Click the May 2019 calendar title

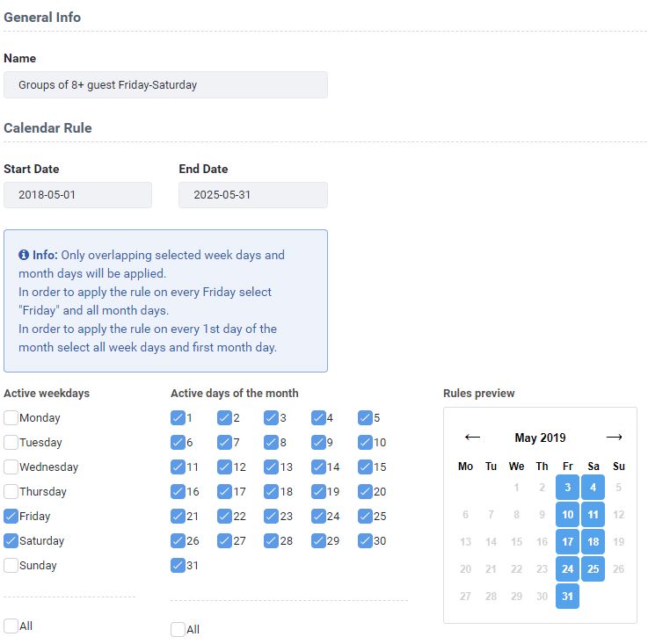[540, 438]
